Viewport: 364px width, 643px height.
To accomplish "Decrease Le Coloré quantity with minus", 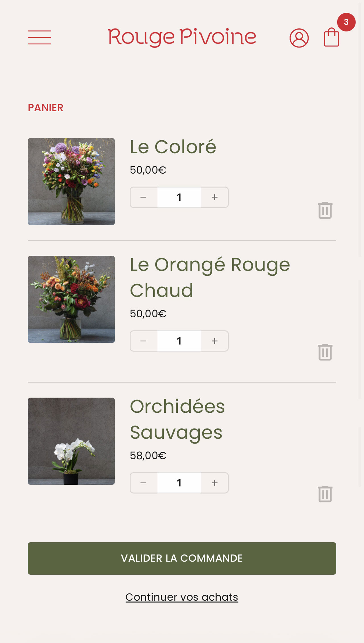I will coord(143,197).
